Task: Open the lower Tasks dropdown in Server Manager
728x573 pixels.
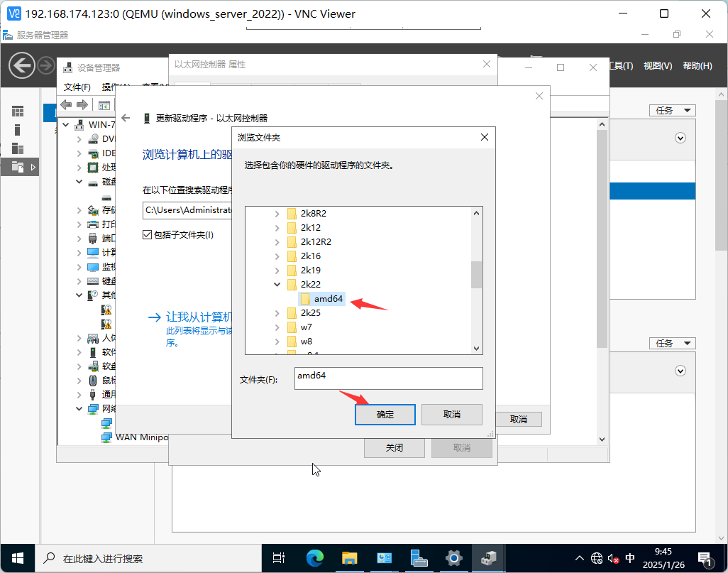Action: (x=672, y=344)
